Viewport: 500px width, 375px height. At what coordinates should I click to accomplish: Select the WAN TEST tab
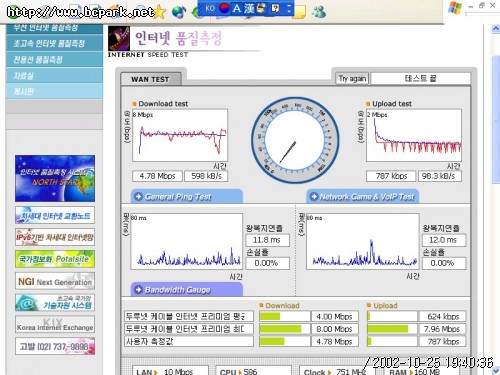[x=151, y=79]
